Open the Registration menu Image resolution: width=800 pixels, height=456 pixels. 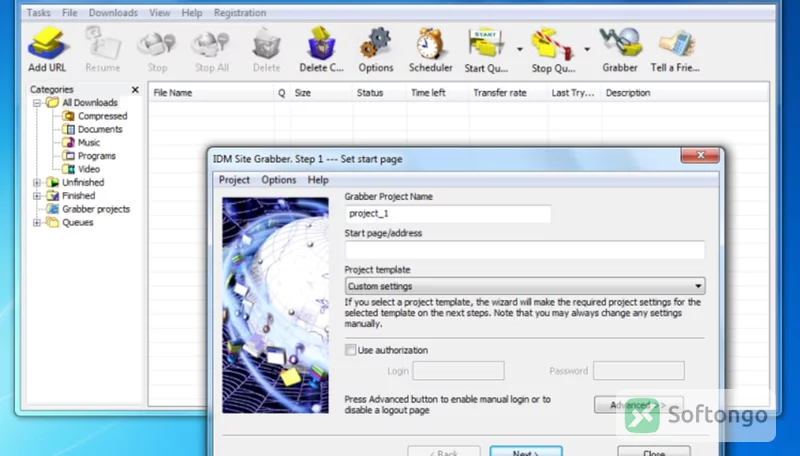[240, 13]
